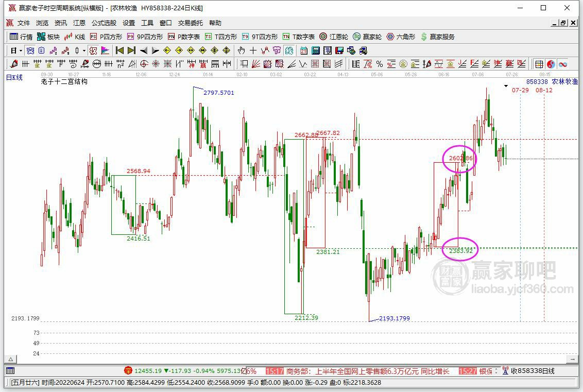Click scroll button at chart bottom-right
This screenshot has width=583, height=392.
pos(572,359)
